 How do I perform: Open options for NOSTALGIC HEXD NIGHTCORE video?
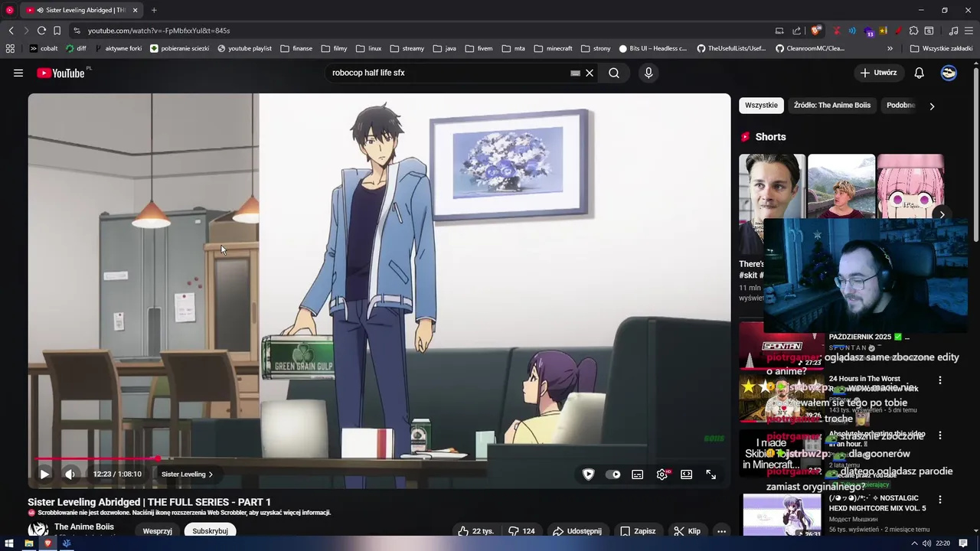click(x=940, y=500)
